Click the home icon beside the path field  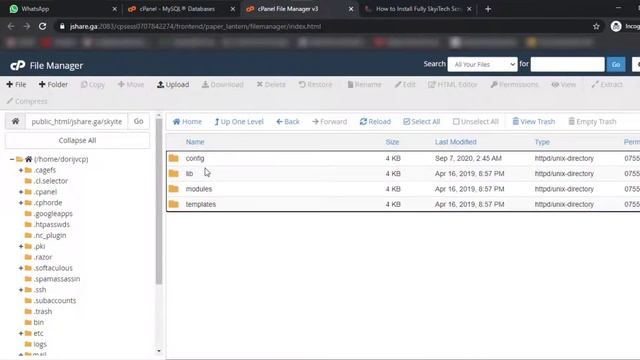click(x=16, y=121)
